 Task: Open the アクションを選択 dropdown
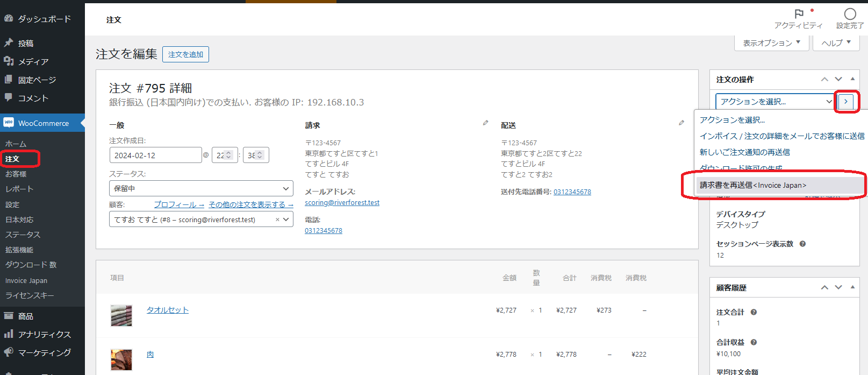point(775,101)
